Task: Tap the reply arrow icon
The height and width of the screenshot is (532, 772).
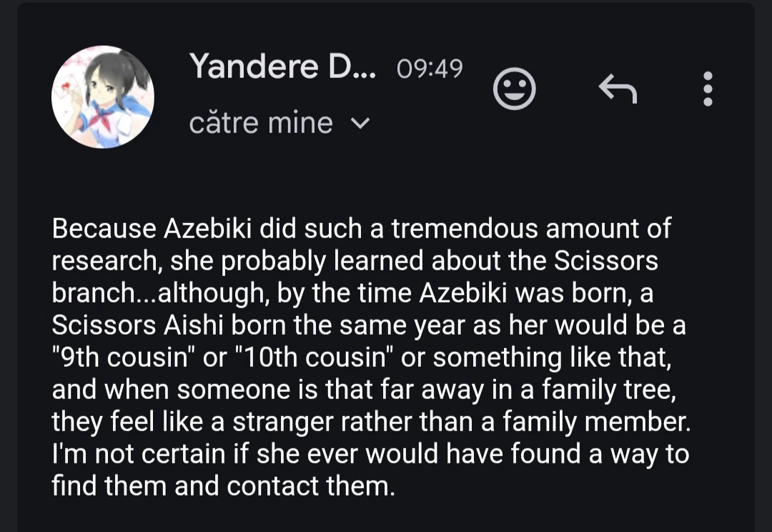Action: [617, 89]
